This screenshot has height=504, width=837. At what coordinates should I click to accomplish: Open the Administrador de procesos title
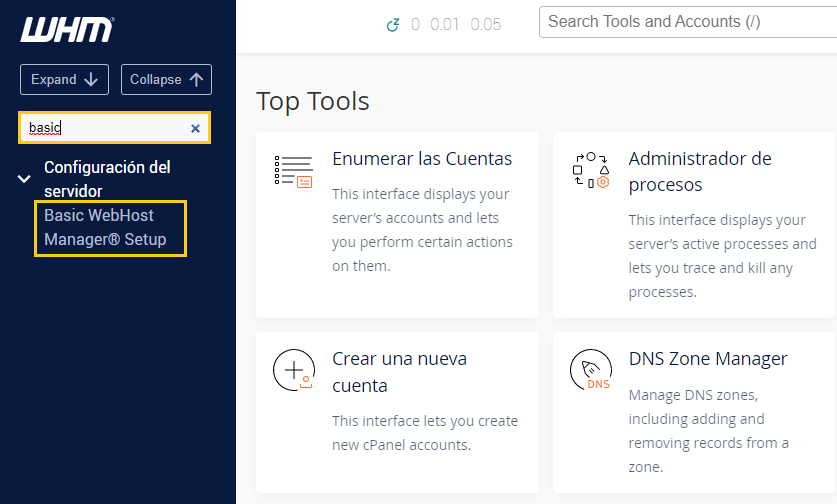[700, 171]
